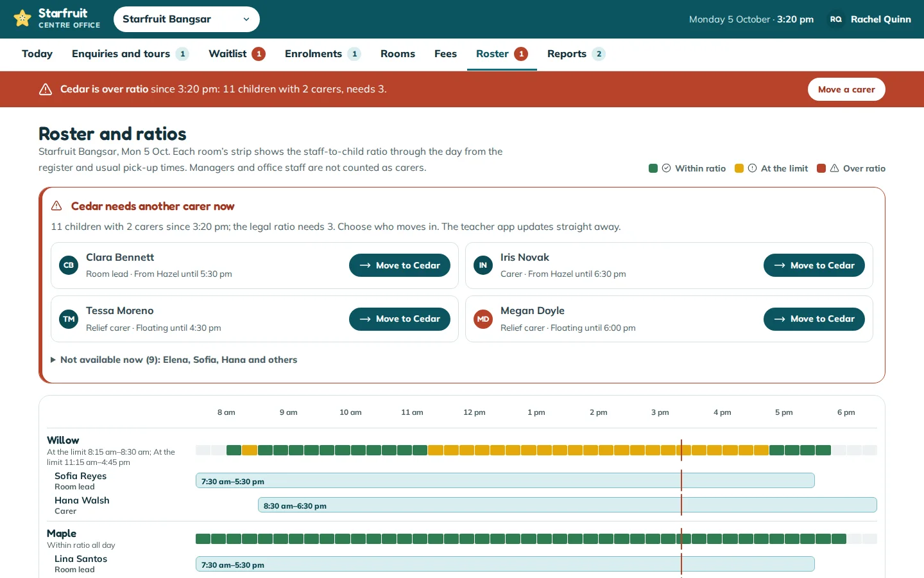Click Tessa Moreno's TM avatar
This screenshot has width=924, height=578.
pyautogui.click(x=69, y=319)
